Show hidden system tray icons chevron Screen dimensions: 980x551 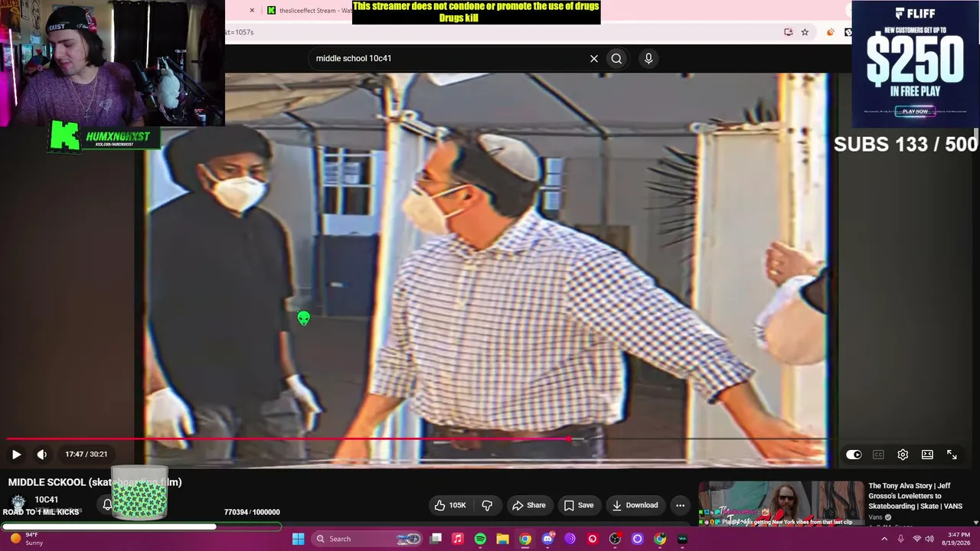coord(884,539)
